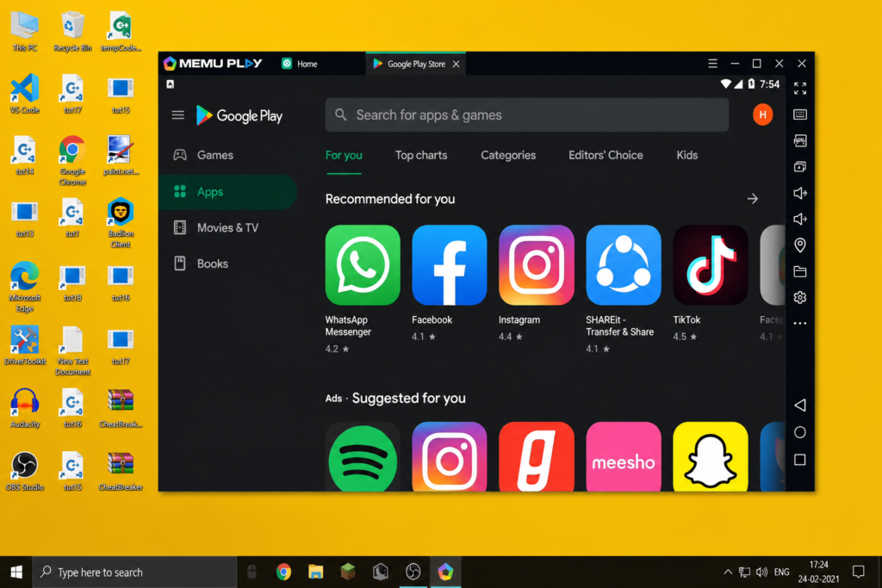Viewport: 882px width, 588px height.
Task: Open Chrome from the taskbar
Action: pyautogui.click(x=283, y=573)
